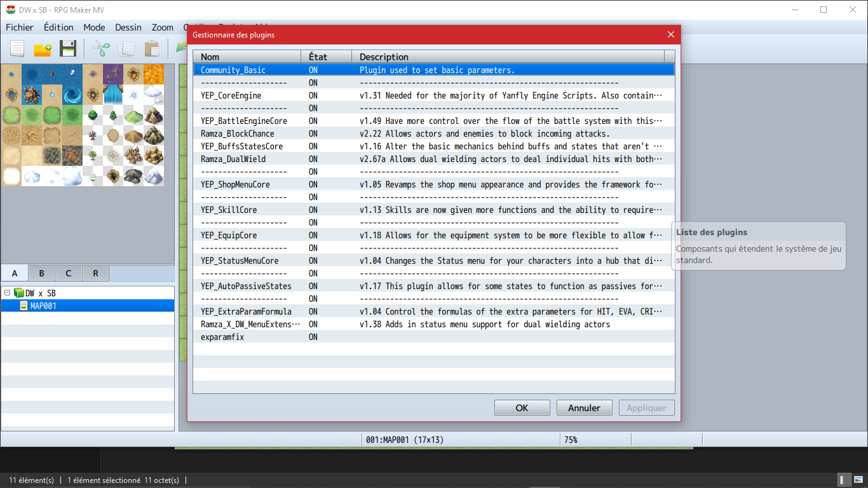Click the 75% zoom status indicator
868x488 pixels.
(x=571, y=440)
